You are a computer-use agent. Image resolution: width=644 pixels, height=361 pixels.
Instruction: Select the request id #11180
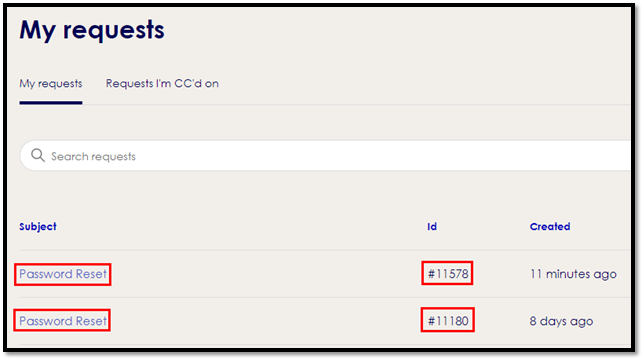[448, 320]
